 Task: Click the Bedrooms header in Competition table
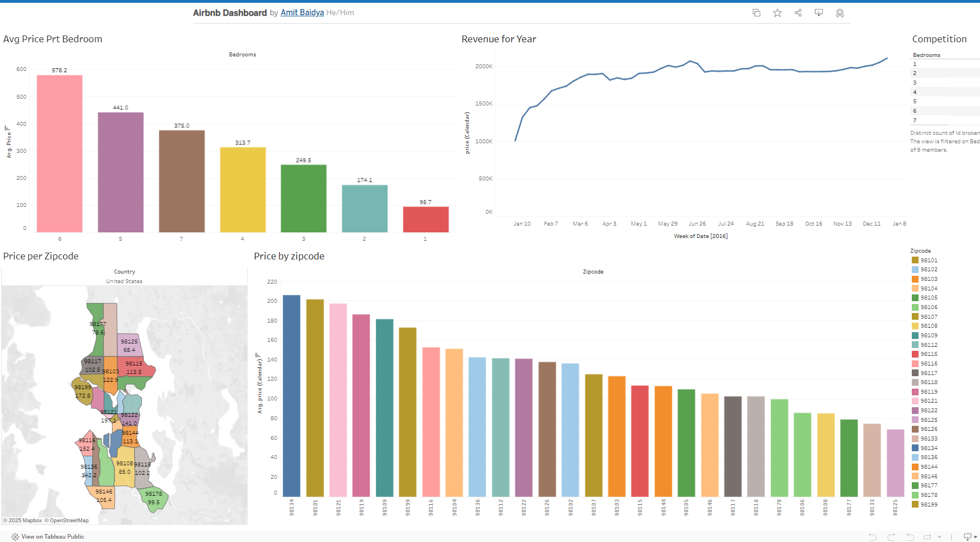(926, 55)
